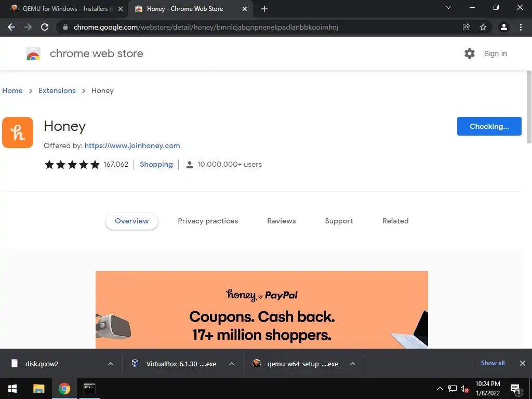Open the Shopping category link

(x=156, y=165)
